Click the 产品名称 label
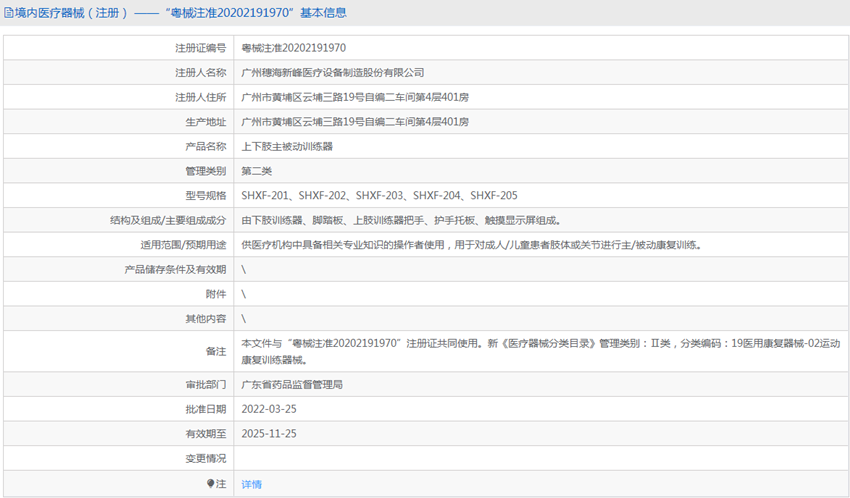The height and width of the screenshot is (498, 850). point(206,147)
